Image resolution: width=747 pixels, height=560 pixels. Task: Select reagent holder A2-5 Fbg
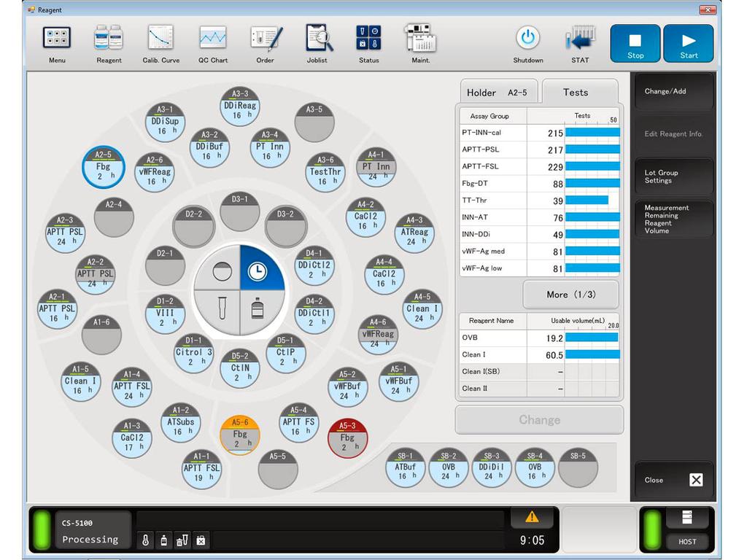tap(104, 167)
